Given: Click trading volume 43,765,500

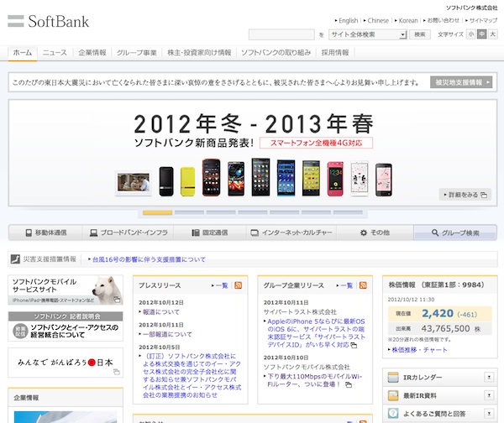Looking at the screenshot, I should (x=445, y=328).
